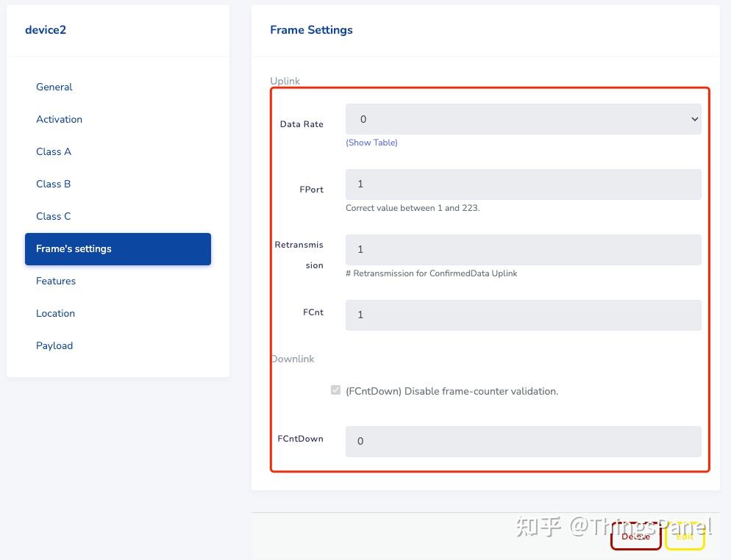Expand the Data Rate dropdown
Image resolution: width=731 pixels, height=560 pixels.
point(523,119)
